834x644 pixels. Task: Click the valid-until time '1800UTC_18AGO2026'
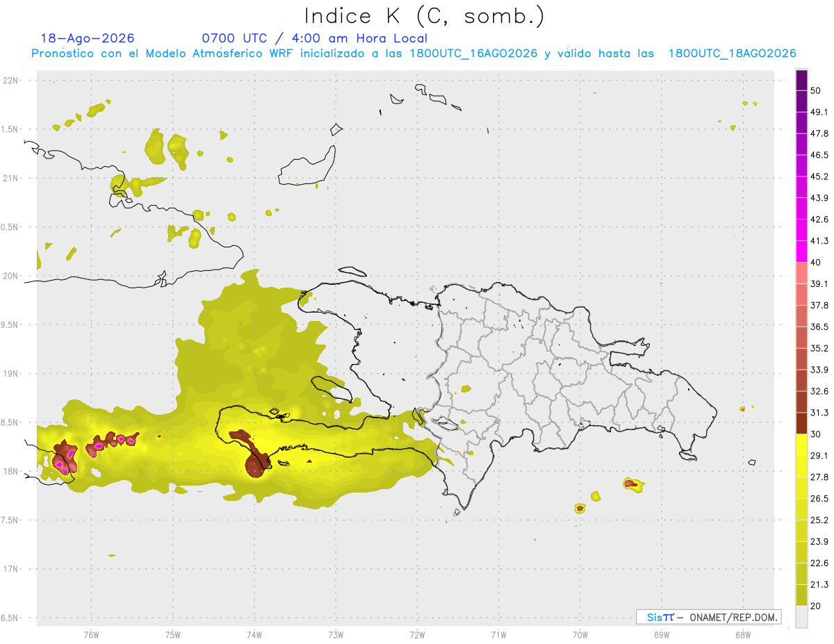click(x=732, y=53)
